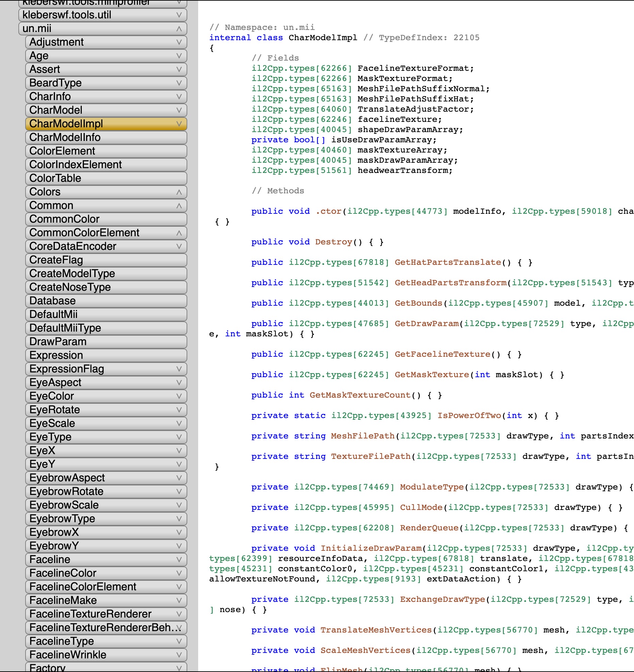Collapse the Colors entry arrow
Viewport: 634px width, 672px height.
[179, 192]
